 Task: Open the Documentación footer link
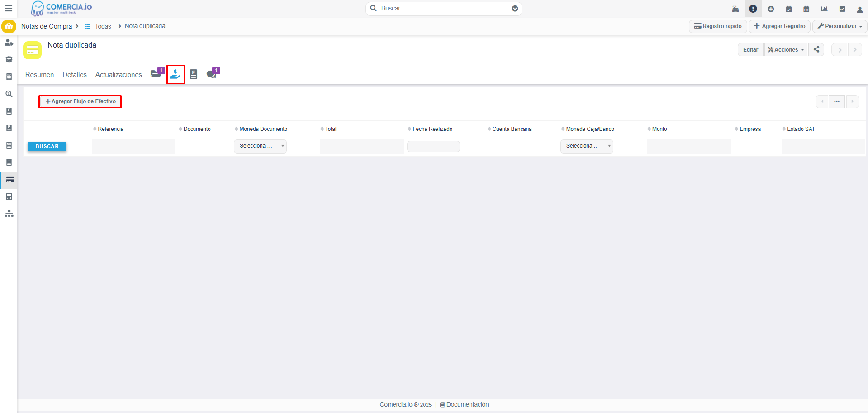465,405
